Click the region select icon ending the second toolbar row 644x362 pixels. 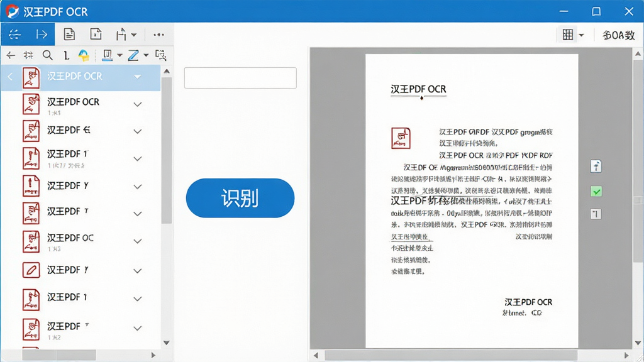coord(160,55)
